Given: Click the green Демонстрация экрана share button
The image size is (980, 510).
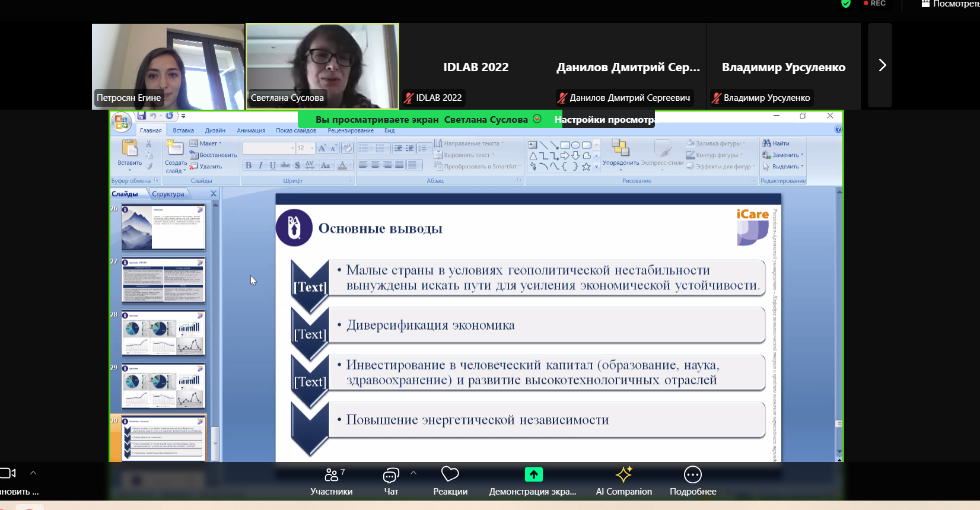Looking at the screenshot, I should 533,474.
